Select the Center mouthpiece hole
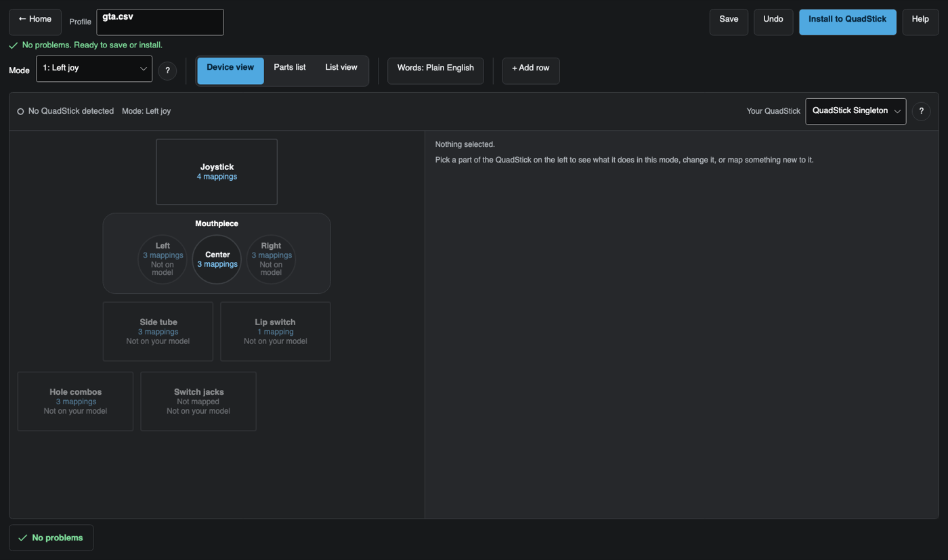This screenshot has width=948, height=560. (217, 259)
